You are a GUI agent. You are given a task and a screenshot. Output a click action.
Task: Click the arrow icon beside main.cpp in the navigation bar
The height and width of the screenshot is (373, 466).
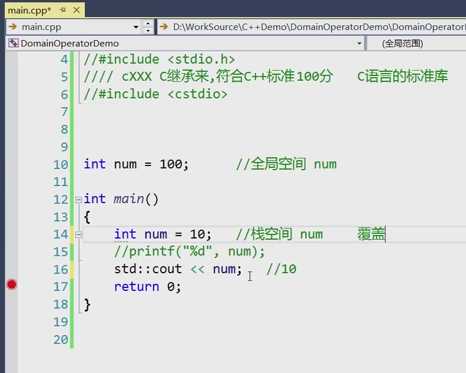click(x=13, y=27)
